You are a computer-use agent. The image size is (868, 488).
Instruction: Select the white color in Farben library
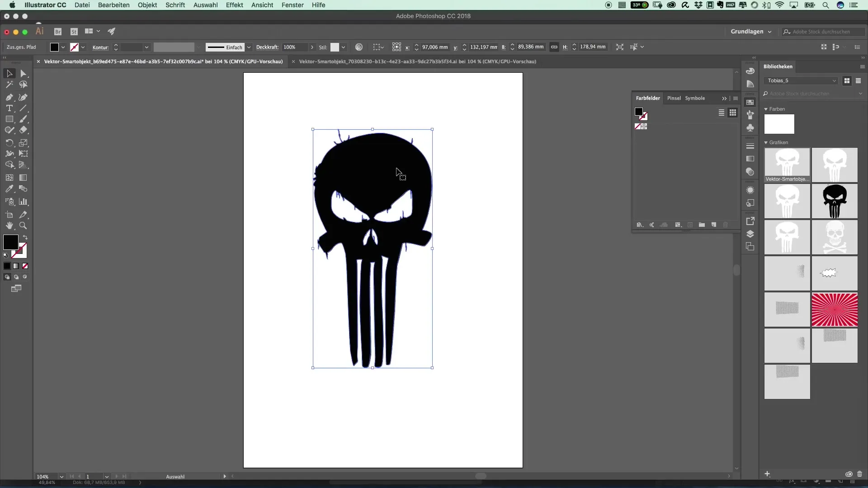(779, 124)
